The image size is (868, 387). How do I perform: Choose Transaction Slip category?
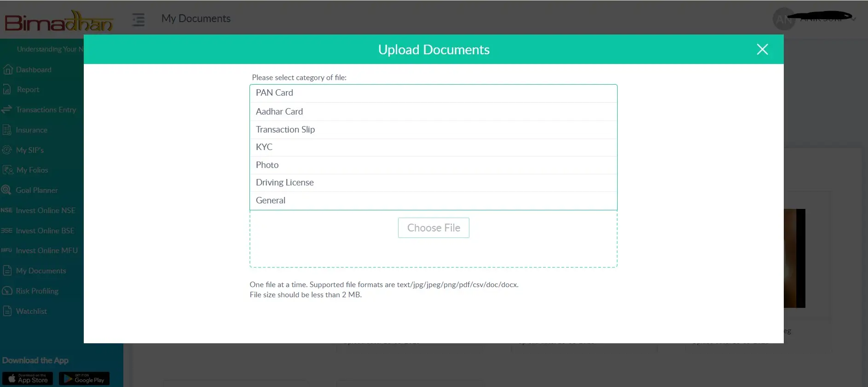pos(433,129)
